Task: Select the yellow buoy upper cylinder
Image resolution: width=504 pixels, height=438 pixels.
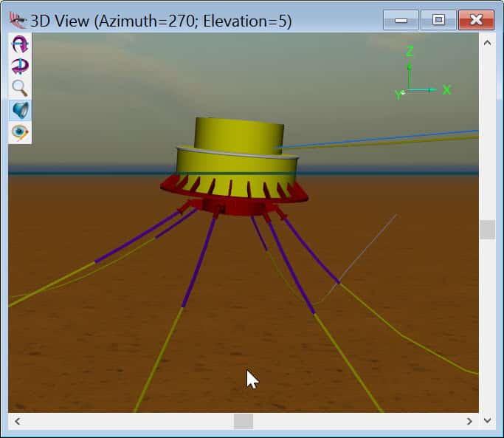Action: coord(238,133)
